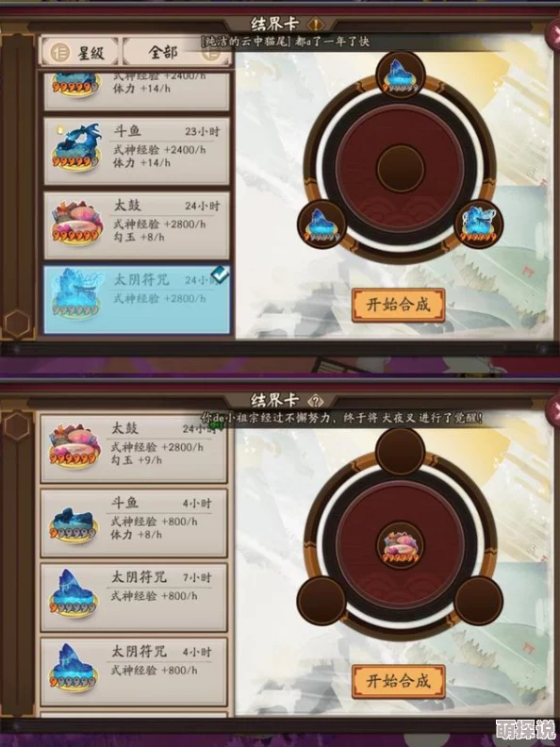
Task: Click the empty top slot in lower wheel
Action: [400, 451]
